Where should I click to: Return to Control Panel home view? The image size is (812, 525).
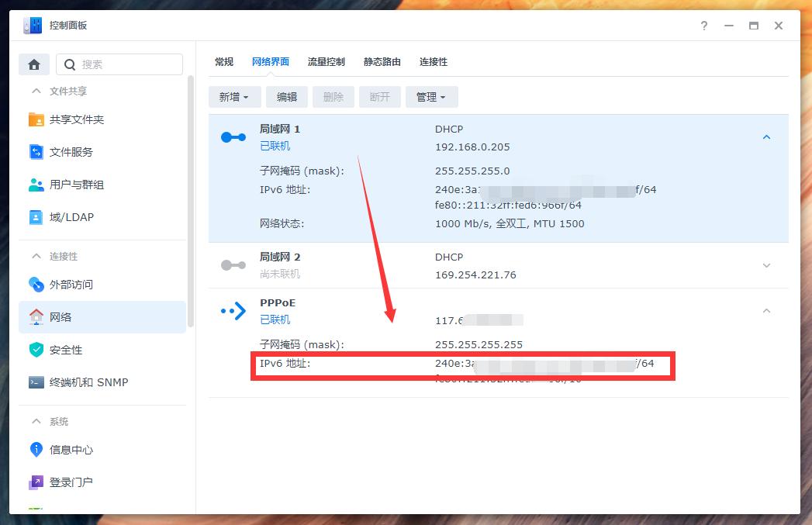[33, 64]
